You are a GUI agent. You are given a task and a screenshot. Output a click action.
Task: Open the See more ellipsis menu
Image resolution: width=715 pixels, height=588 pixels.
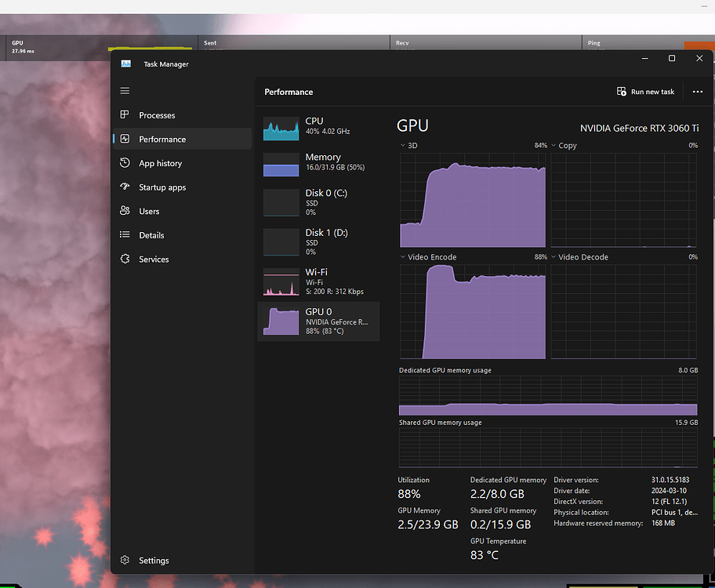pyautogui.click(x=697, y=92)
